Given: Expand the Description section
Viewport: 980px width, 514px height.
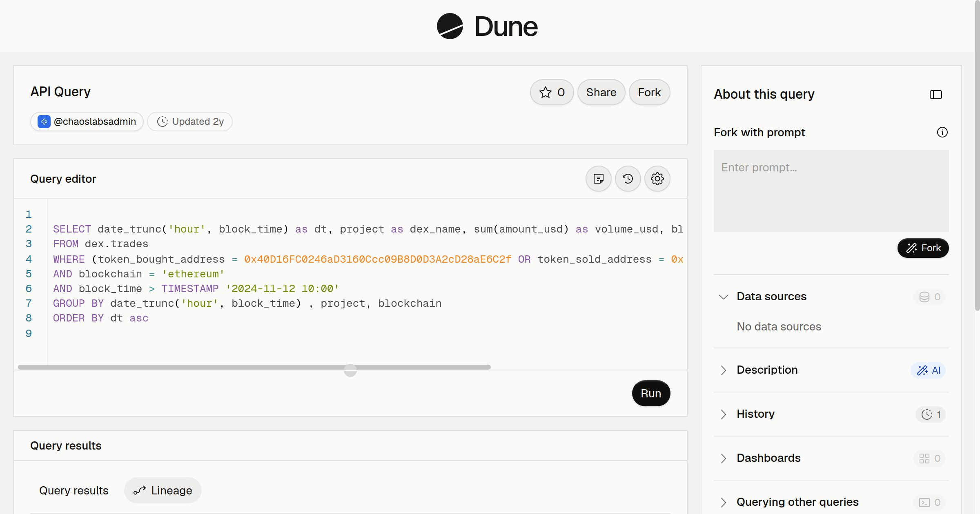Looking at the screenshot, I should pyautogui.click(x=723, y=370).
